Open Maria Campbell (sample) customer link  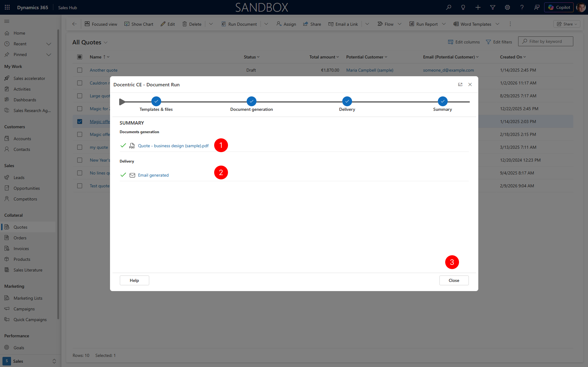tap(370, 70)
